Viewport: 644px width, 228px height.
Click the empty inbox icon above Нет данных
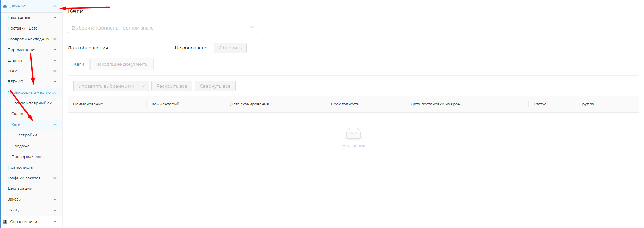353,133
